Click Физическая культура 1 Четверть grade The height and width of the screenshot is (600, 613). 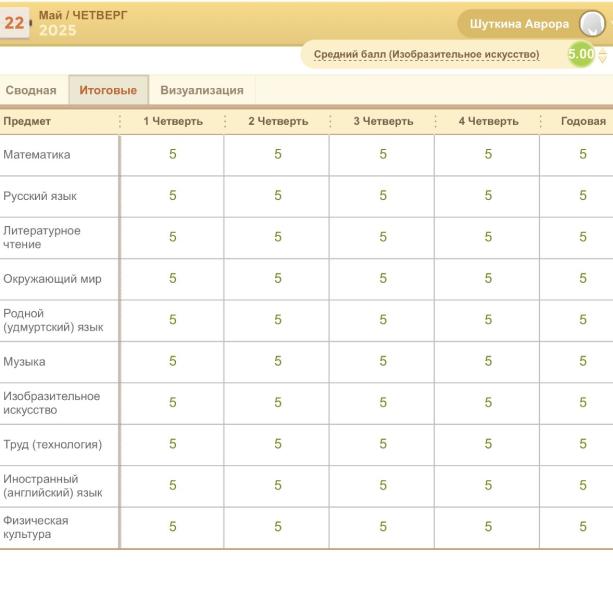(172, 527)
